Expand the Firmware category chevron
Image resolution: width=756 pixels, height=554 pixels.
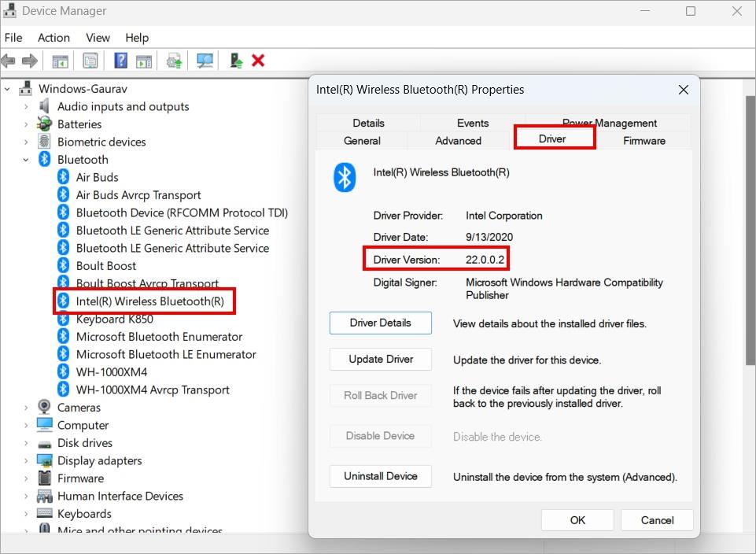point(26,478)
